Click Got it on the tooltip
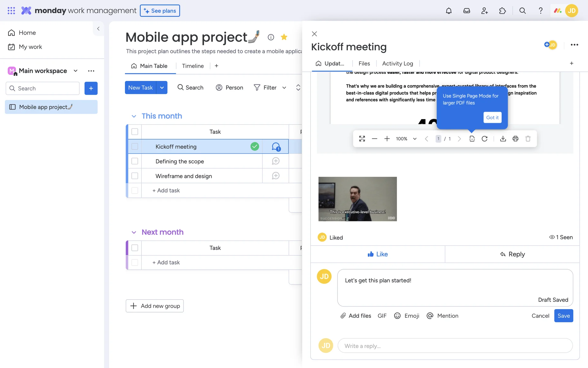Viewport: 588px width, 368px height. click(x=492, y=117)
